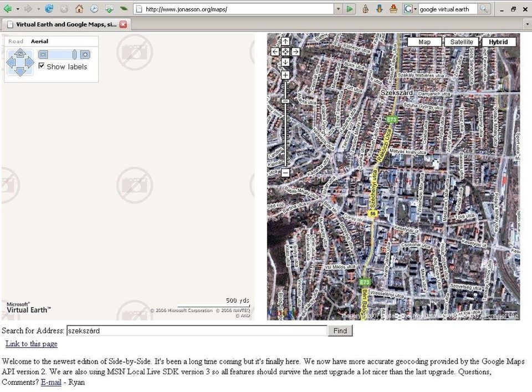
Task: Pan Virtual Earth map right
Action: point(29,63)
